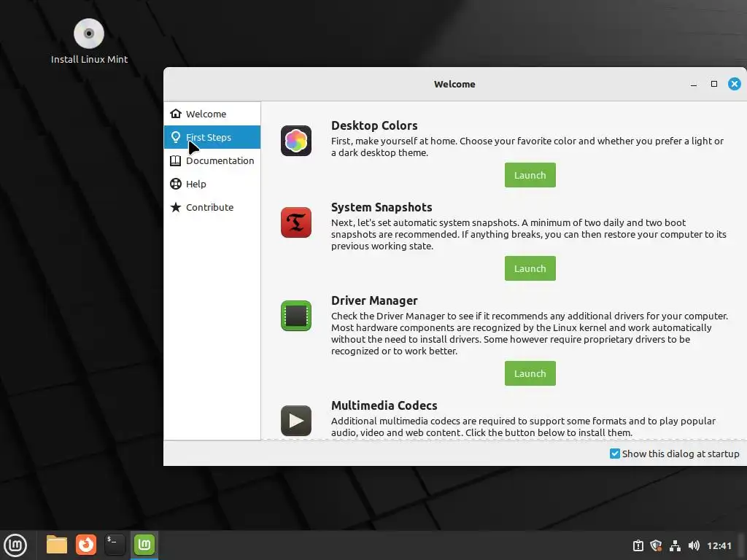Click the Multimedia Codecs heading
The height and width of the screenshot is (560, 747).
tap(384, 405)
